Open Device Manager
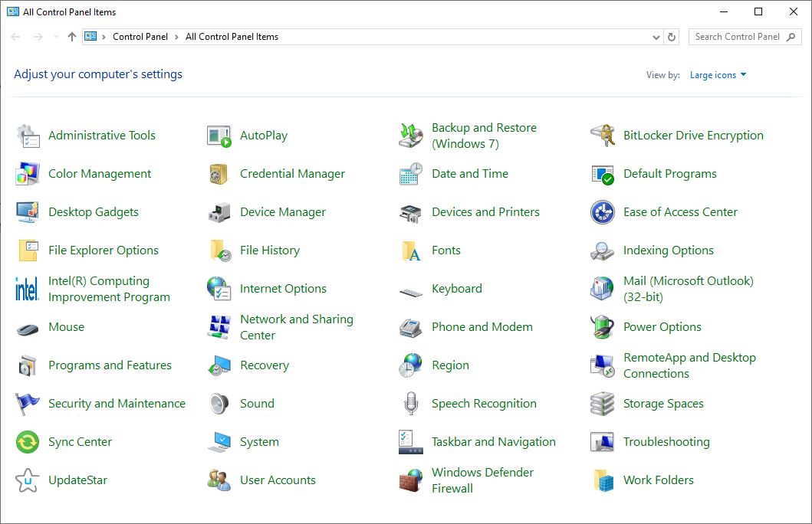 (281, 211)
